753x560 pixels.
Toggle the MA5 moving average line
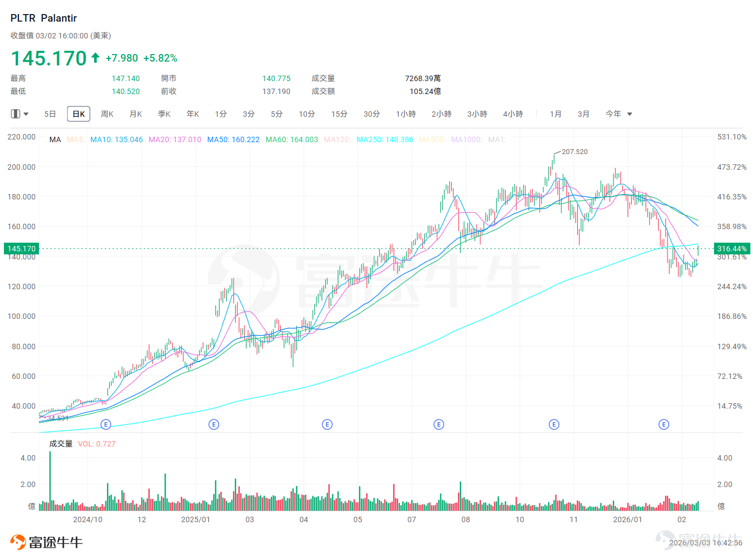(x=76, y=139)
